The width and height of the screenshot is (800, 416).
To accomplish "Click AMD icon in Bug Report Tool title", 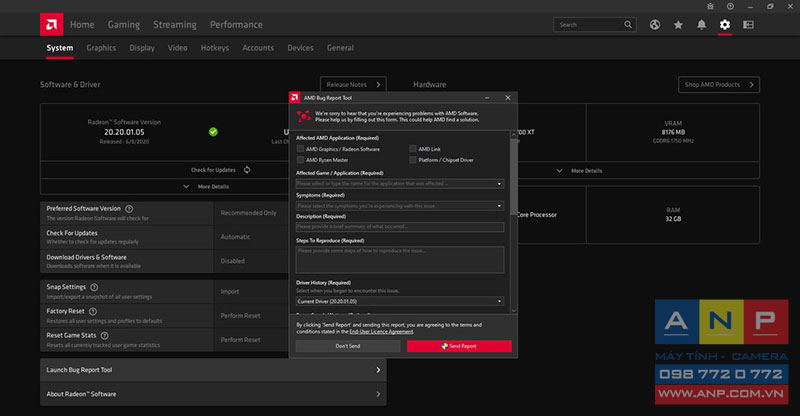I will (x=294, y=97).
